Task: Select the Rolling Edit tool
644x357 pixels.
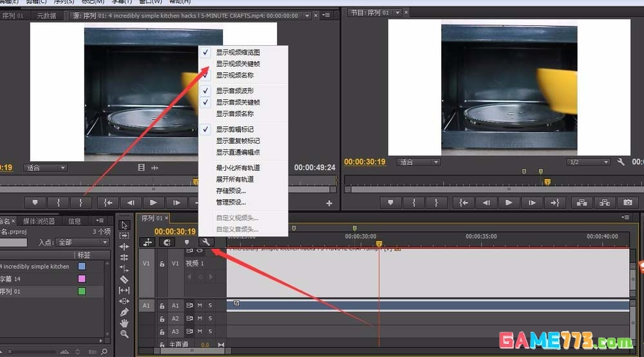Action: 124,258
